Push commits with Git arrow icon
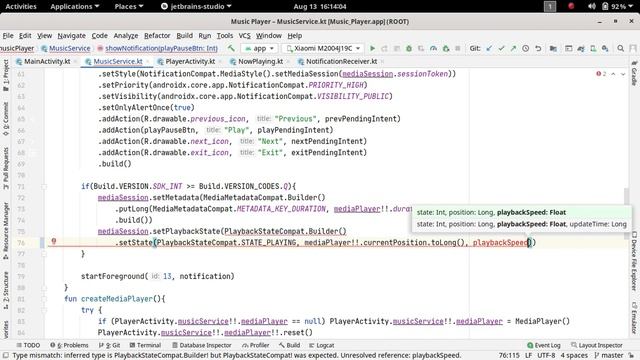This screenshot has height=360, width=640. pos(513,48)
